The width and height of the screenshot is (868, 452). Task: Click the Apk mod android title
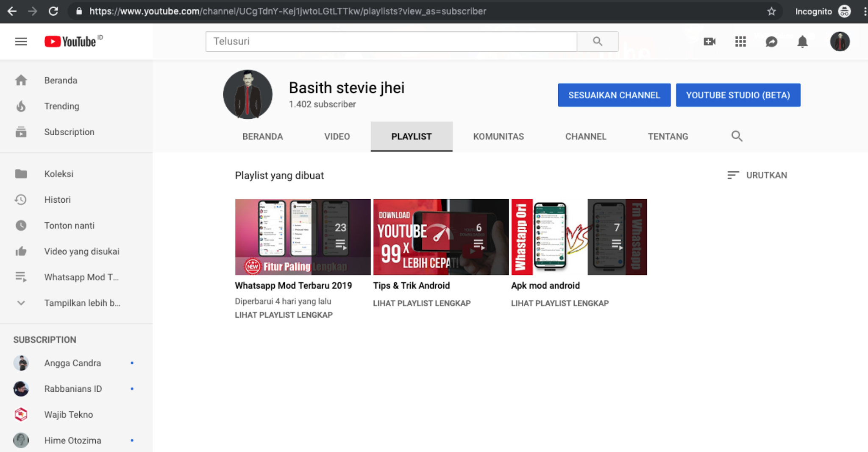tap(545, 285)
